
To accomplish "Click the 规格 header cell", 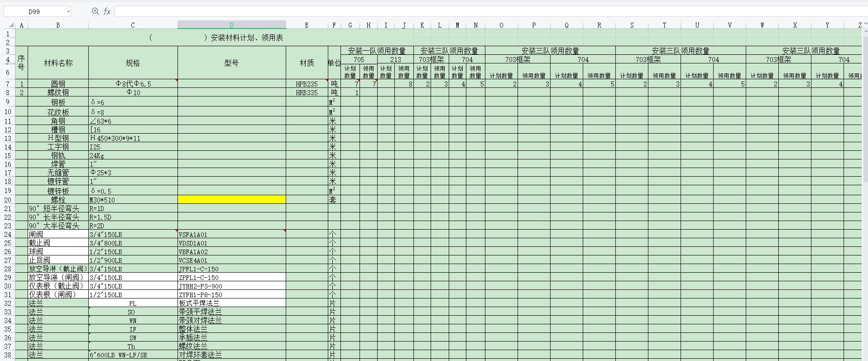I will [133, 63].
